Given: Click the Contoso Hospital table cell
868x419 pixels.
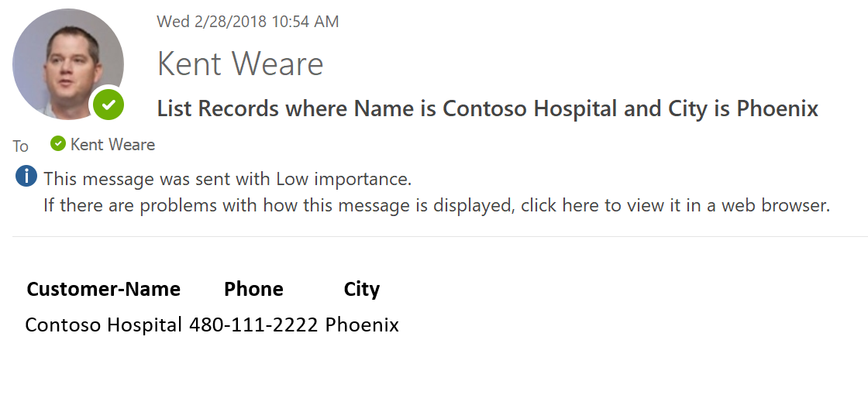Looking at the screenshot, I should click(104, 325).
